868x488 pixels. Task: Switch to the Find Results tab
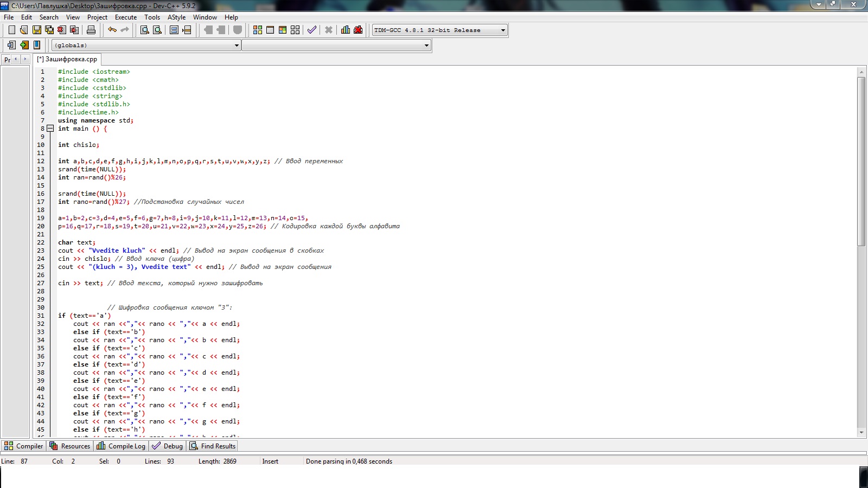[213, 446]
